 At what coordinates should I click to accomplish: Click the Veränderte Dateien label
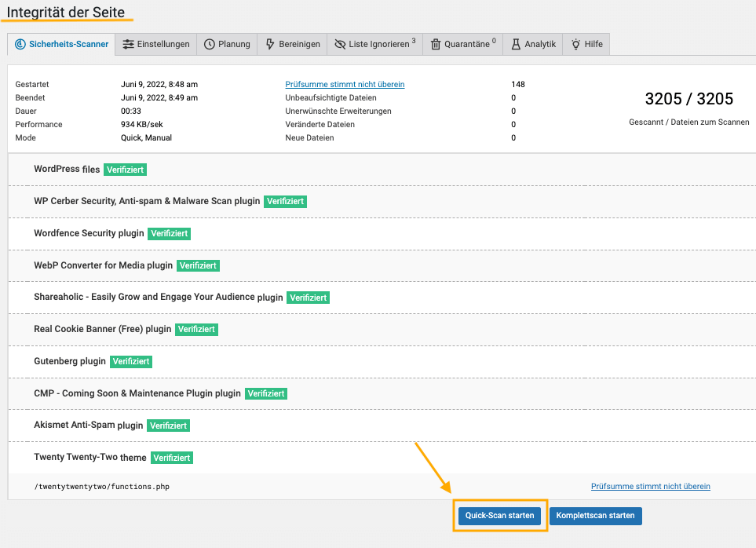pos(320,124)
